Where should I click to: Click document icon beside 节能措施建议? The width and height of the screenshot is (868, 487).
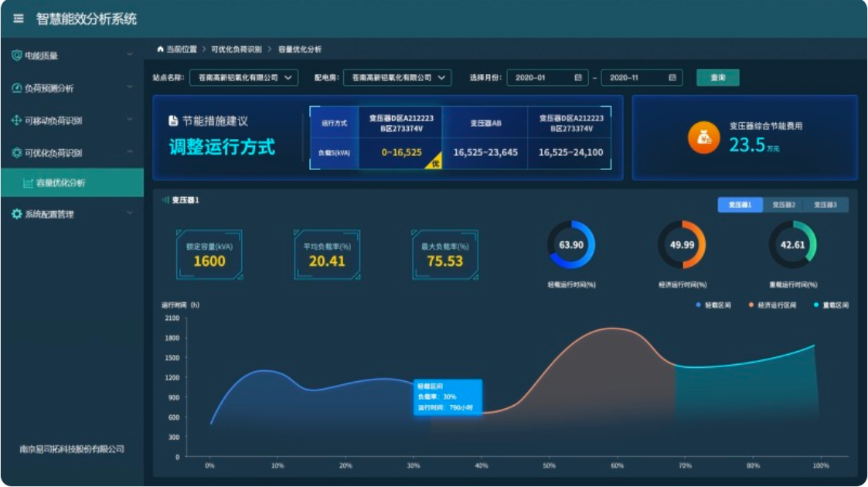tap(173, 121)
